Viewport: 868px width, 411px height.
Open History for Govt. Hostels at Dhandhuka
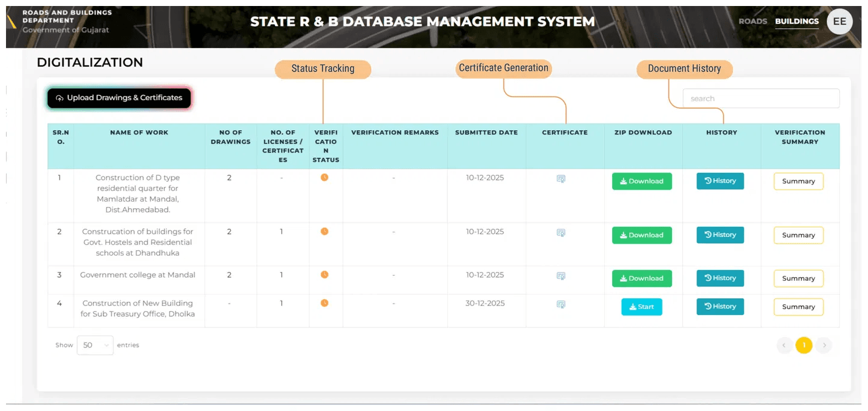[x=720, y=235]
